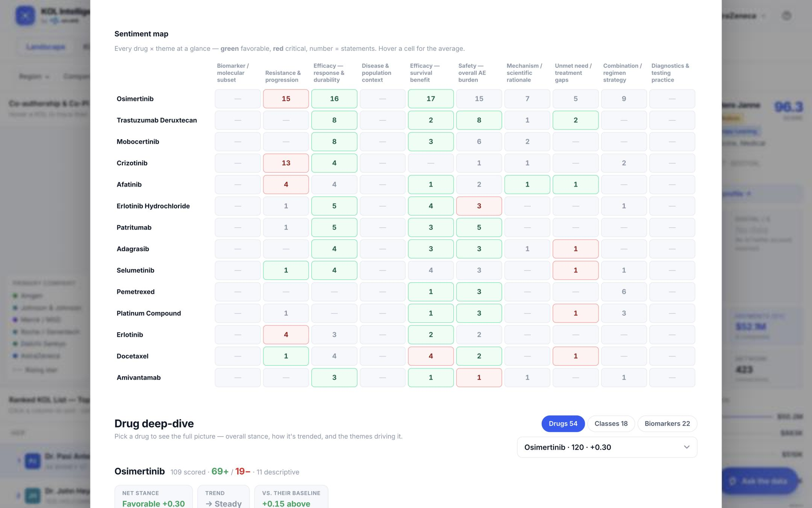
Task: Click the Trastuzumab Deruxtecan row label
Action: tap(157, 120)
